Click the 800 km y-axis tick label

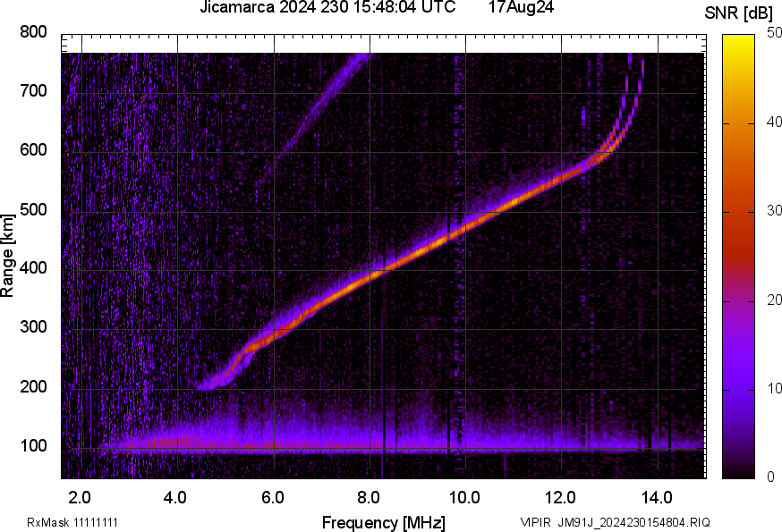[x=32, y=32]
